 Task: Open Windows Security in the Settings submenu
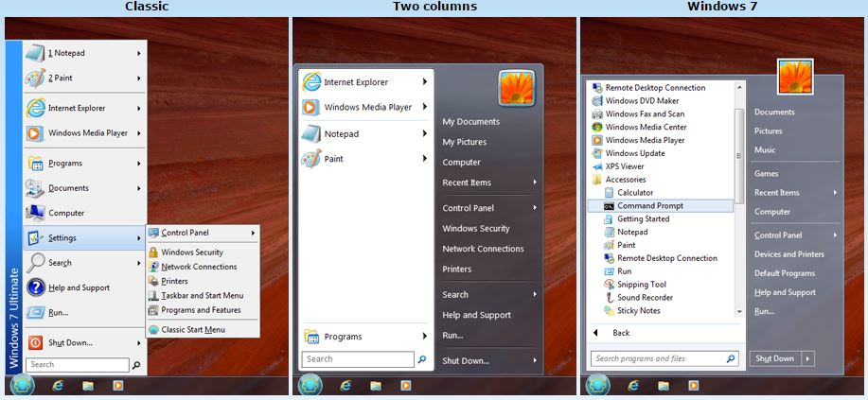192,252
